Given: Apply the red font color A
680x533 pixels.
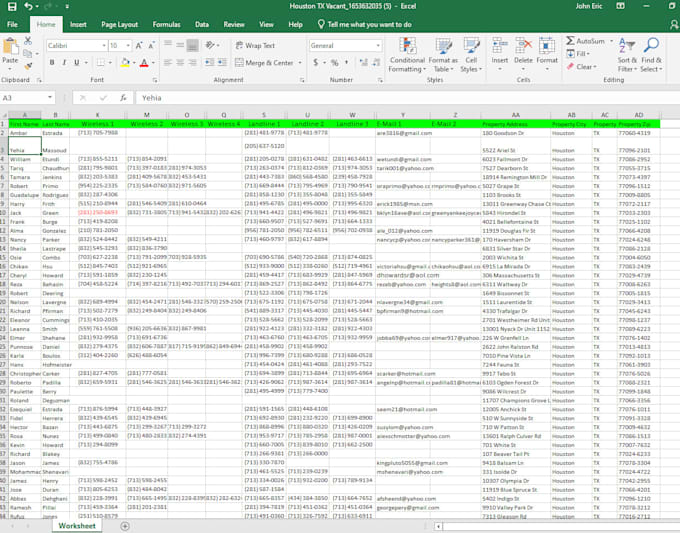Looking at the screenshot, I should tap(144, 62).
